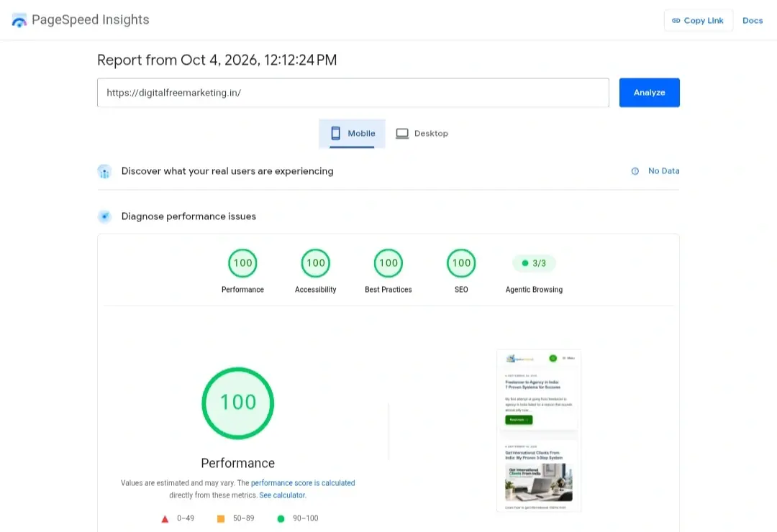
Task: Click the red triangle 0–49 legend icon
Action: pyautogui.click(x=165, y=518)
